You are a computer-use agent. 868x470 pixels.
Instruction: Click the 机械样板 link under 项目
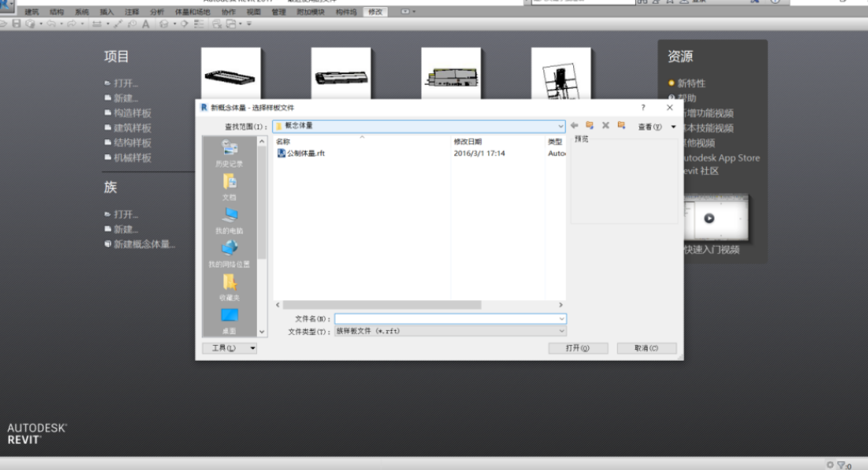tap(132, 158)
